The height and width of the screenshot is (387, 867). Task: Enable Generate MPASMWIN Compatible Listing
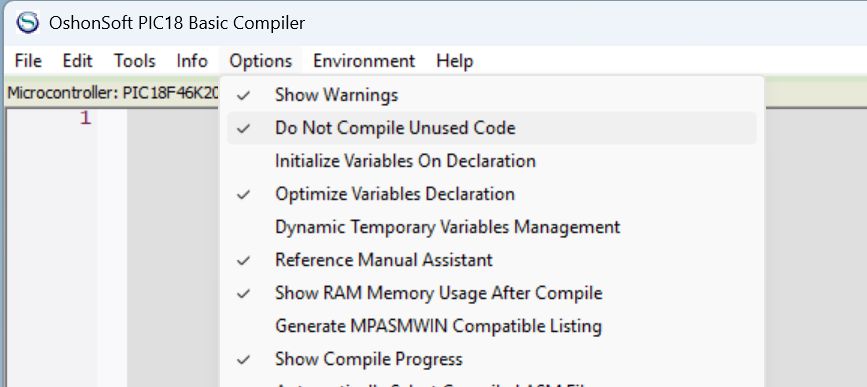click(492, 326)
